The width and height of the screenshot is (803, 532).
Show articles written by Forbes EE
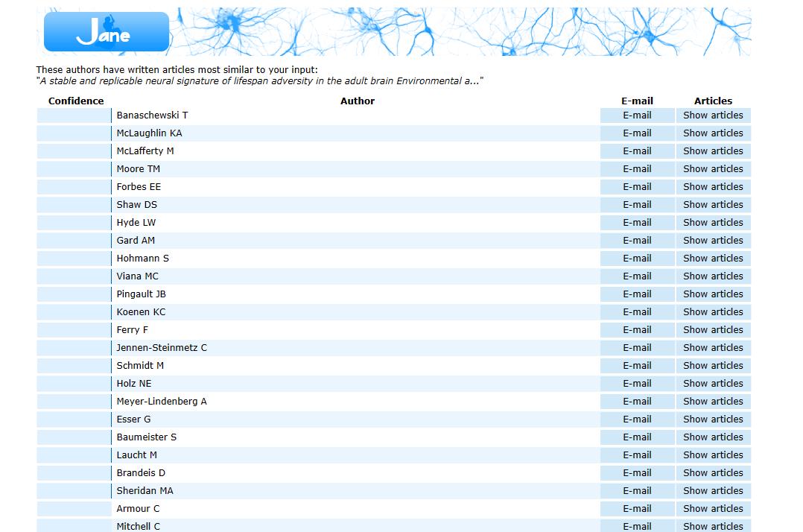[x=713, y=187]
